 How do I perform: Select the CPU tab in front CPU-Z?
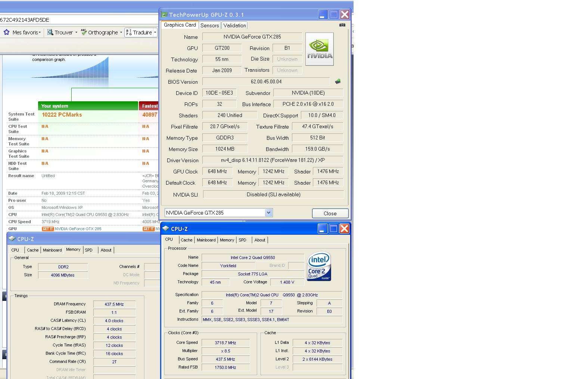click(x=169, y=239)
